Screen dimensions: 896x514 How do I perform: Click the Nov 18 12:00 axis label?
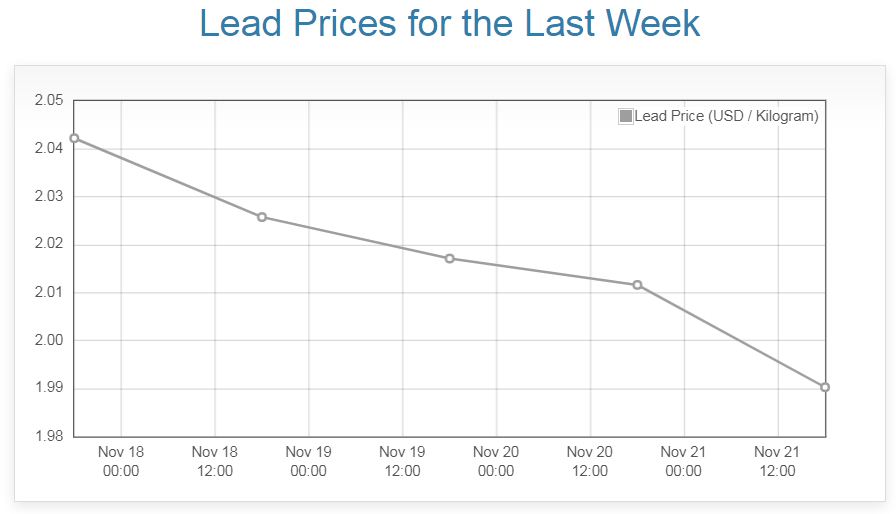tap(215, 461)
